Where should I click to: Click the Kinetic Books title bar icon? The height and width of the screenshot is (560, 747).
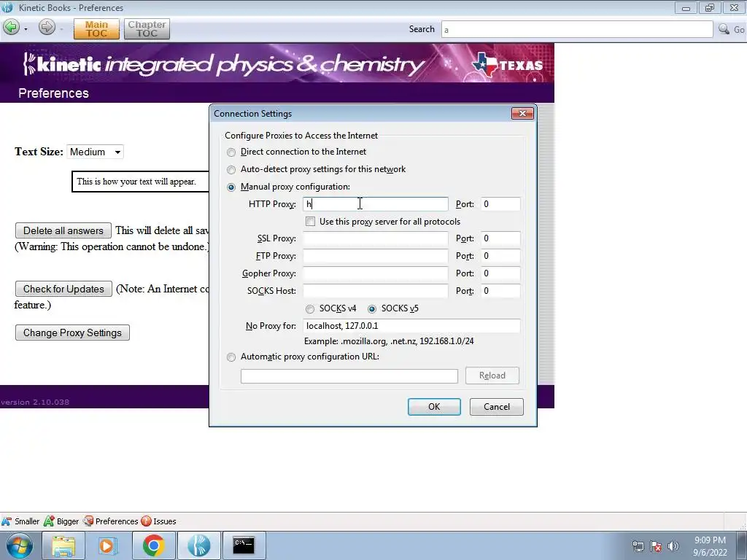pos(7,7)
